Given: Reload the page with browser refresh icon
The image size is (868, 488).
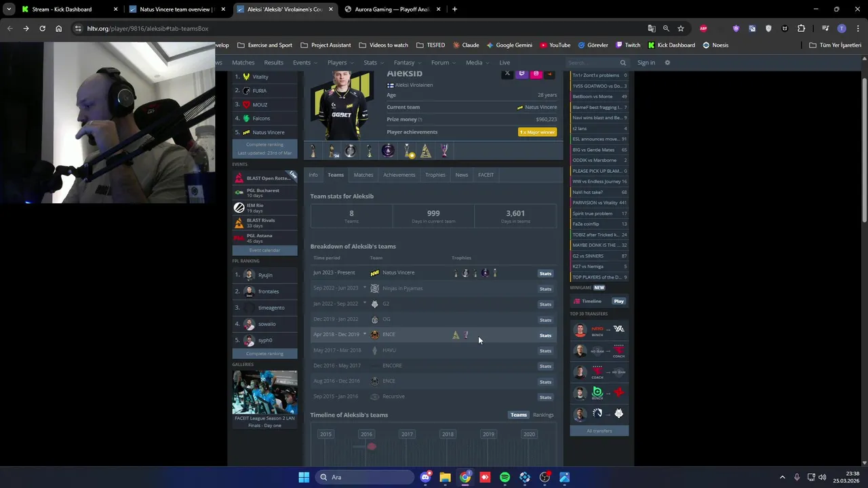Looking at the screenshot, I should tap(42, 28).
